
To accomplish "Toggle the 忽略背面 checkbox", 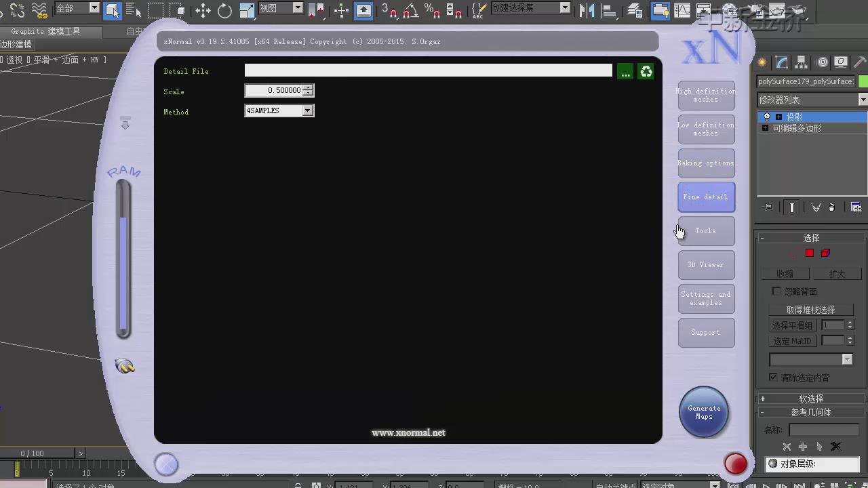I will click(777, 291).
